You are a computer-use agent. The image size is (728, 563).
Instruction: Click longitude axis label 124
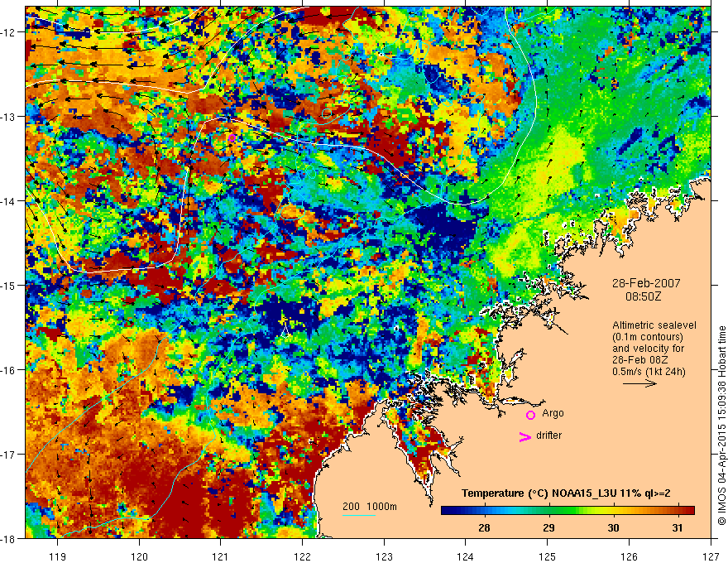(x=466, y=556)
